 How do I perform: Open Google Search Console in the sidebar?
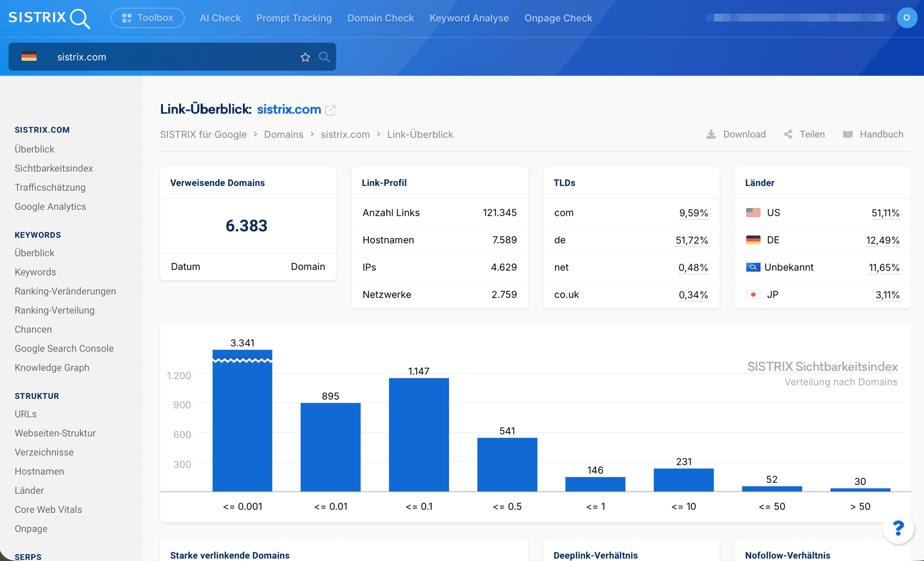click(x=64, y=348)
